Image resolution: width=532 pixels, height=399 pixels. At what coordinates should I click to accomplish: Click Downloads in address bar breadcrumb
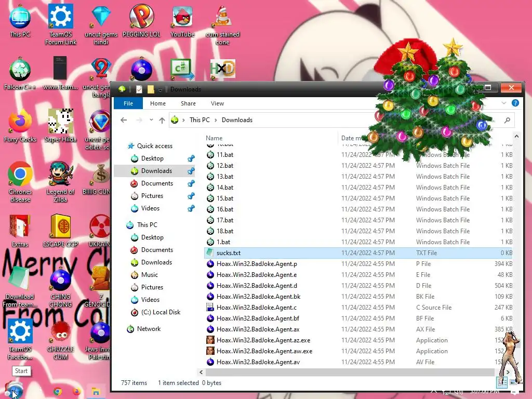[x=237, y=120]
